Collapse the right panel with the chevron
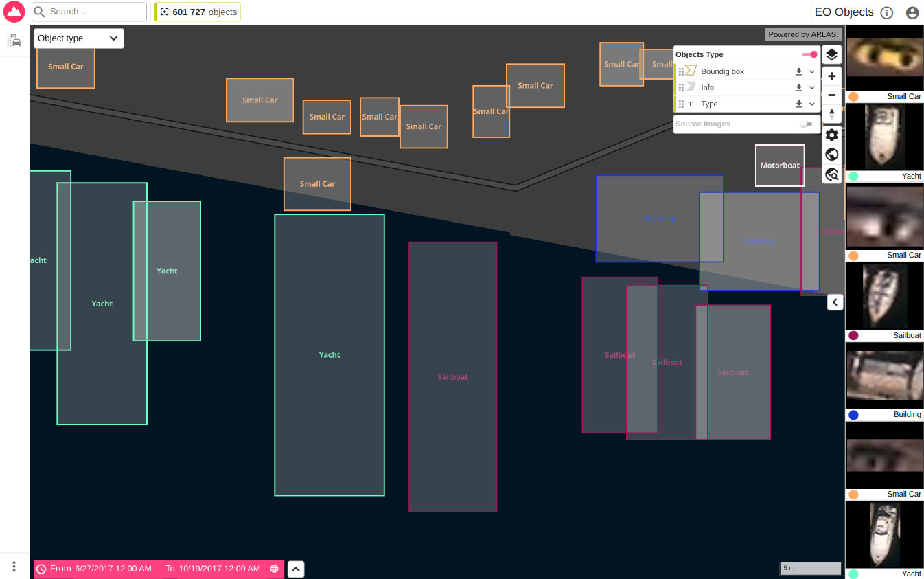 click(835, 302)
